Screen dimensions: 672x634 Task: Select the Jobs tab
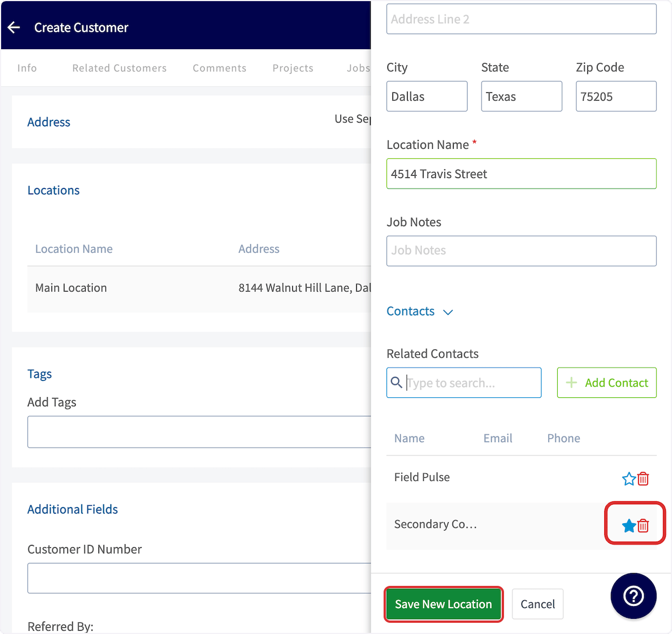point(358,68)
